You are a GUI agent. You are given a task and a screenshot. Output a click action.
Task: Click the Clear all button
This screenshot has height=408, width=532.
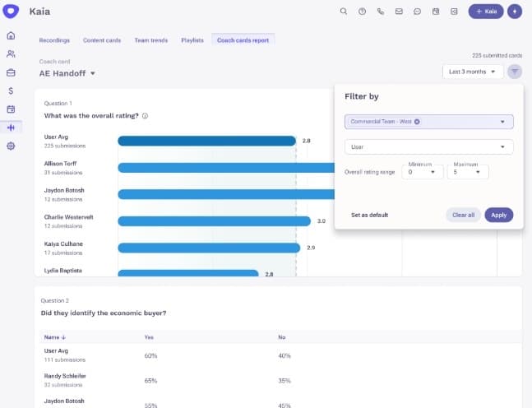tap(464, 215)
